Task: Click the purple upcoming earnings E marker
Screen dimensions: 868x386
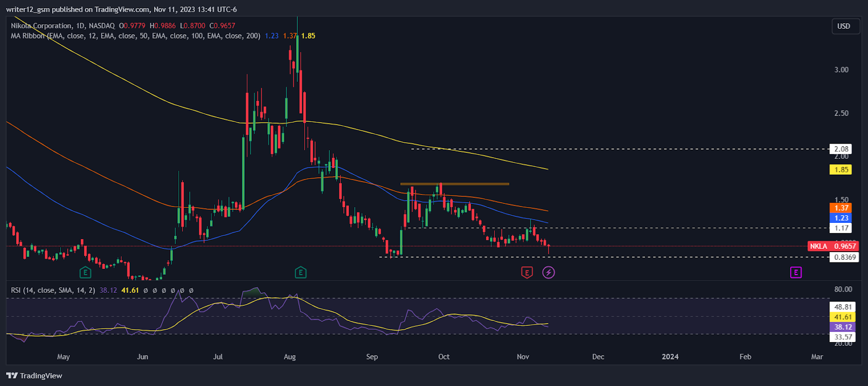Action: point(796,272)
